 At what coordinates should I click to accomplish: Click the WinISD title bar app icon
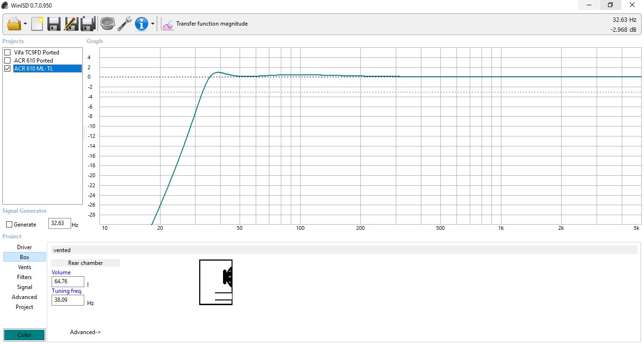coord(5,5)
